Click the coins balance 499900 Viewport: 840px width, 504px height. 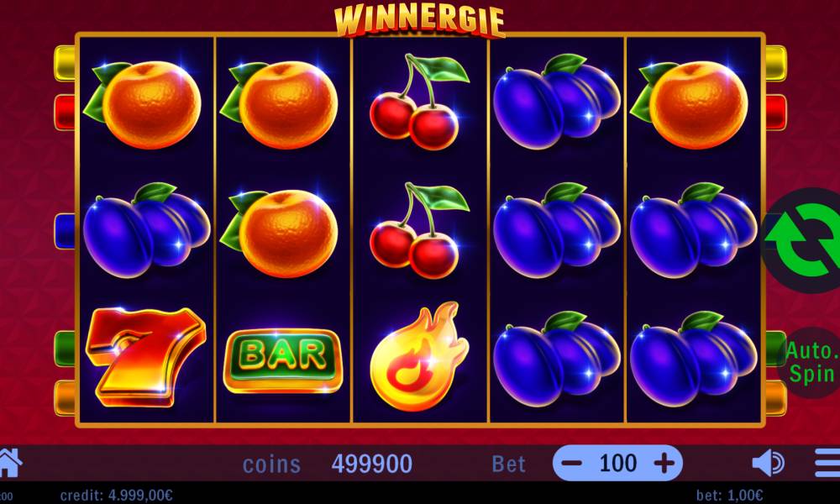point(372,464)
